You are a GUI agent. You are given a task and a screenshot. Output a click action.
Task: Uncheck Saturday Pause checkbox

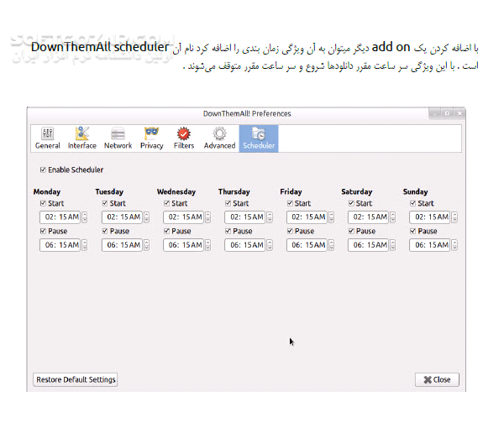pos(351,231)
